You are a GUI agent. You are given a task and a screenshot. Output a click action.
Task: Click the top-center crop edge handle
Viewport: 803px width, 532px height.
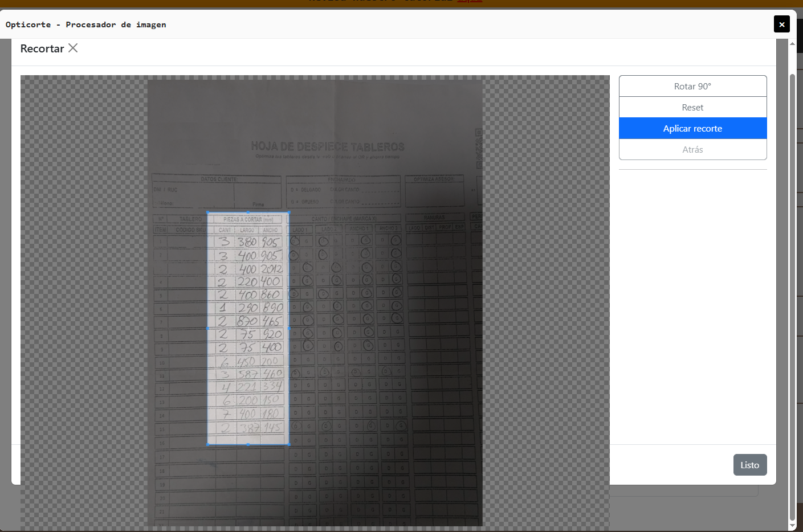[x=248, y=212]
